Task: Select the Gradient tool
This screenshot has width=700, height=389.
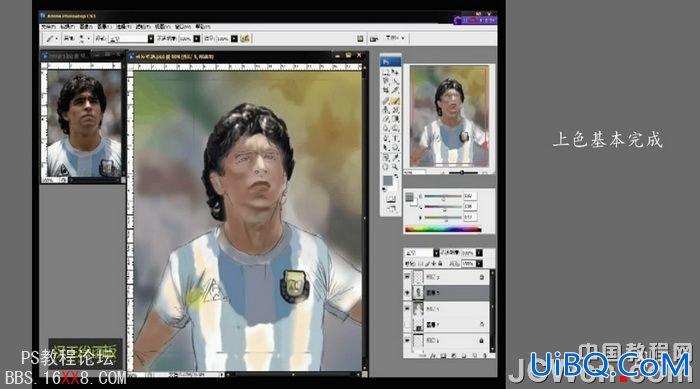Action: tap(396, 118)
